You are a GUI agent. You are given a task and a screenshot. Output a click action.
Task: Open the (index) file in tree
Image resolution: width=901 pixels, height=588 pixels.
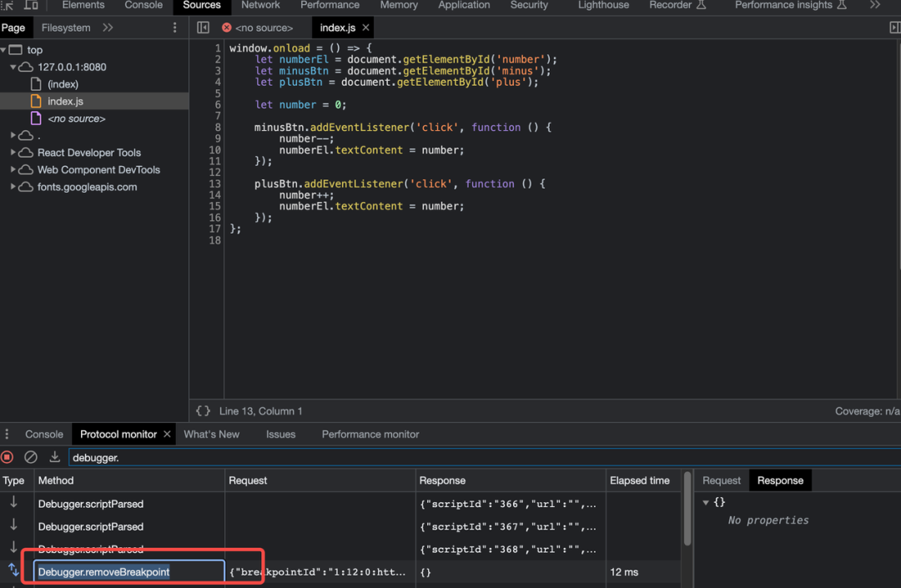[63, 84]
